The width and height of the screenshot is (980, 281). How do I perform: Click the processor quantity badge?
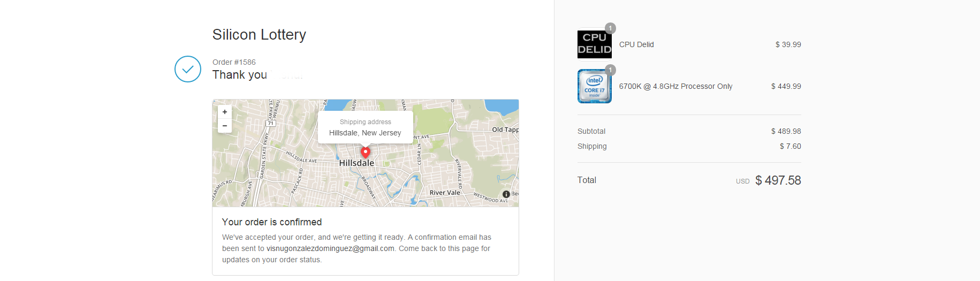click(610, 70)
